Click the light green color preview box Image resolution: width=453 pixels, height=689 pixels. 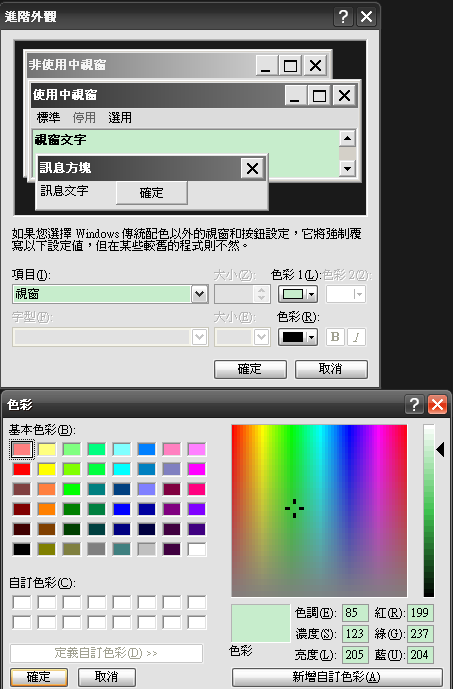pos(261,623)
